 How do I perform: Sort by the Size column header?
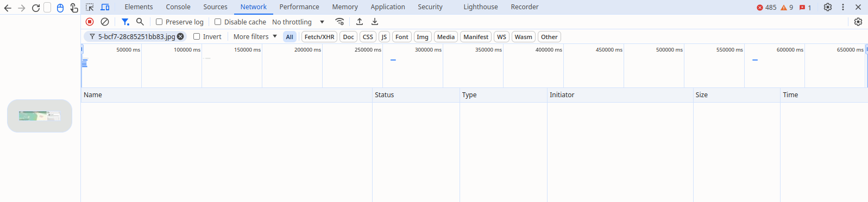737,95
